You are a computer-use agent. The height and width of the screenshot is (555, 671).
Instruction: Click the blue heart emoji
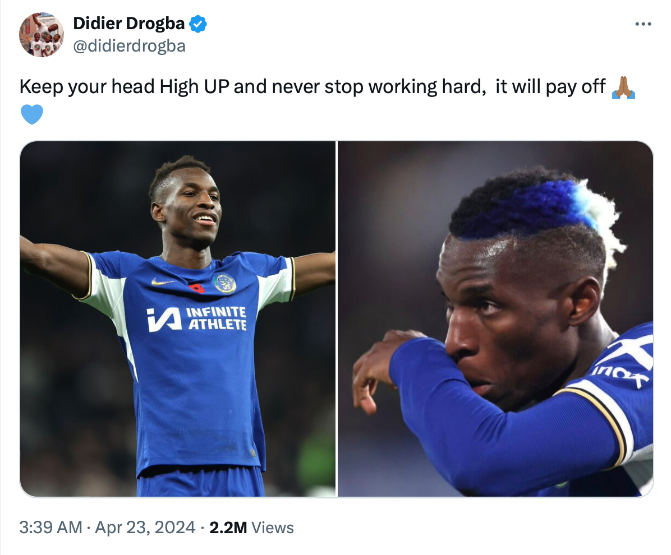(32, 114)
